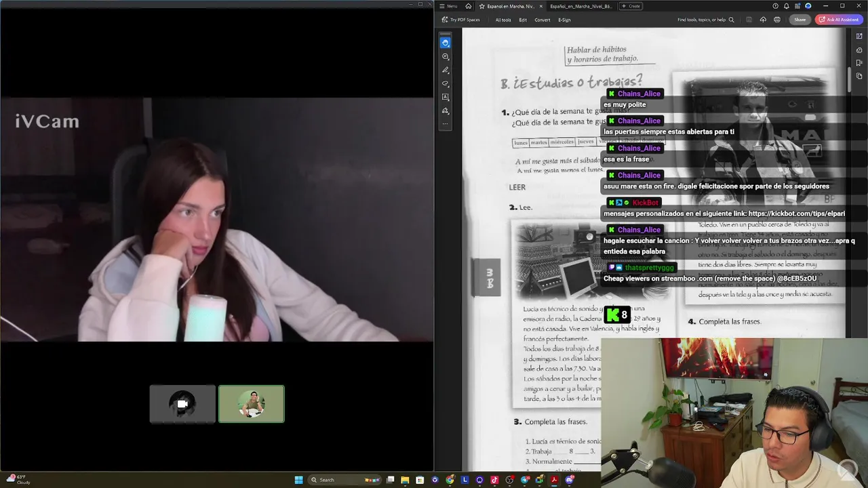Click Try PDF Spaces
The image size is (868, 488).
click(x=460, y=20)
